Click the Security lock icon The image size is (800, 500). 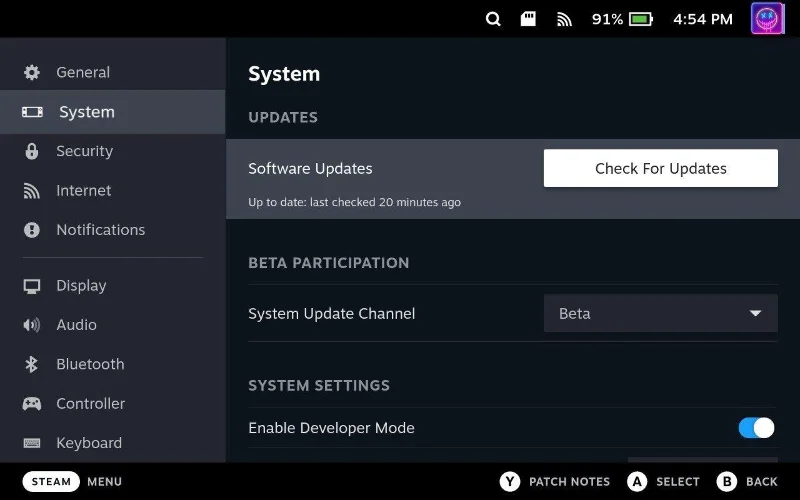pyautogui.click(x=32, y=151)
